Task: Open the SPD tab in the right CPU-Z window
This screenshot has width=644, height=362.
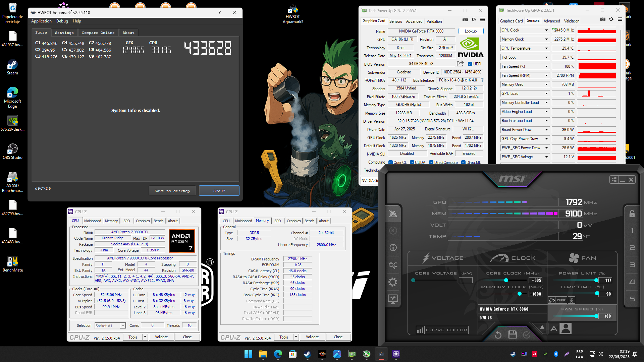Action: [277, 221]
